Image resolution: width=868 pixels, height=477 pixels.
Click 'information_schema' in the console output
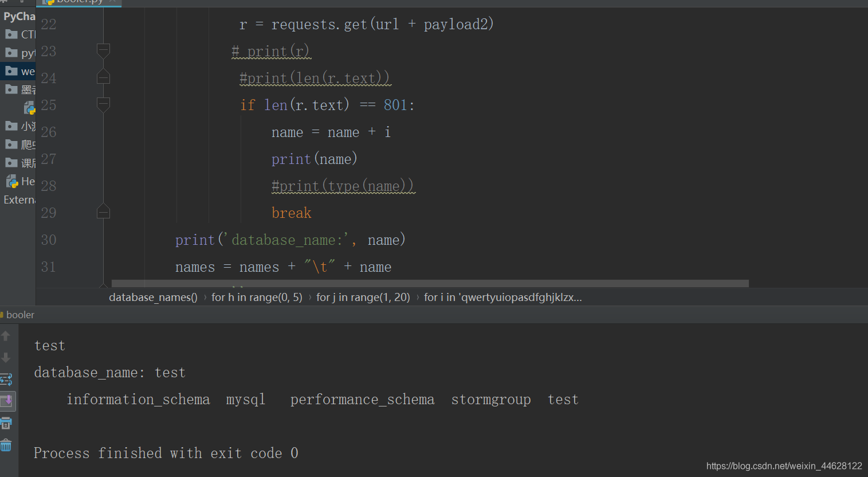tap(138, 400)
